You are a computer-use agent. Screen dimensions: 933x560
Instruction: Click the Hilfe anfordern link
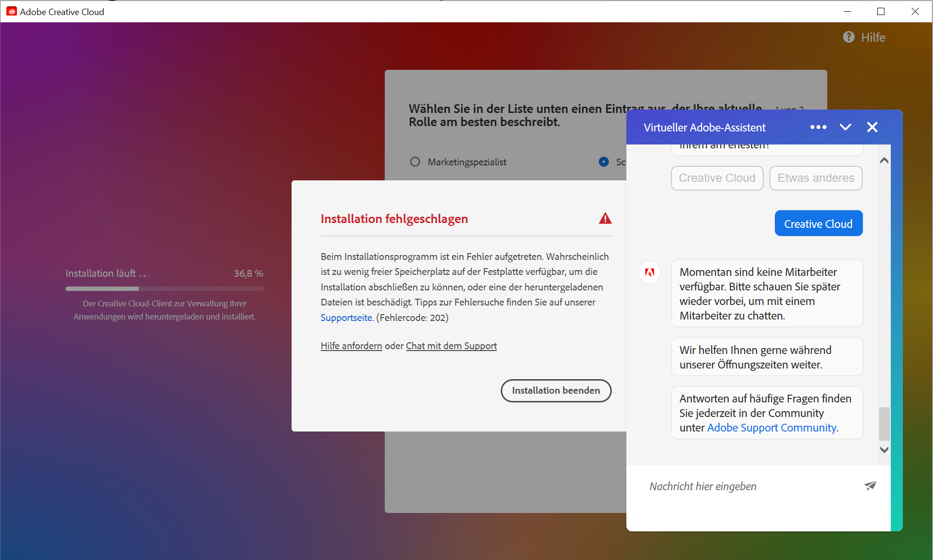click(351, 346)
